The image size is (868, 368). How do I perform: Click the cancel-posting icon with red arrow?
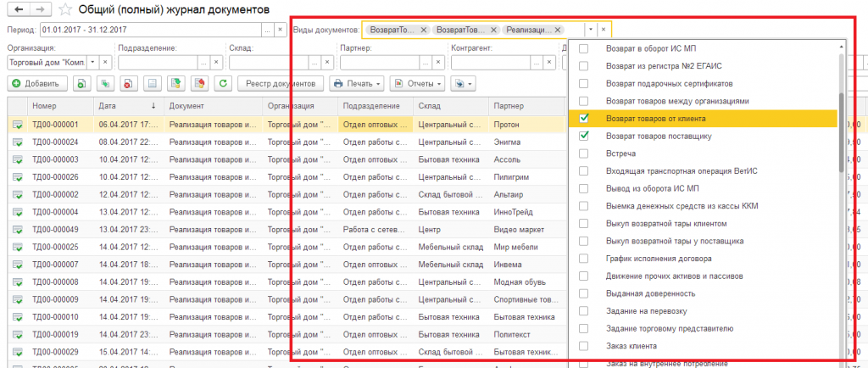point(199,84)
